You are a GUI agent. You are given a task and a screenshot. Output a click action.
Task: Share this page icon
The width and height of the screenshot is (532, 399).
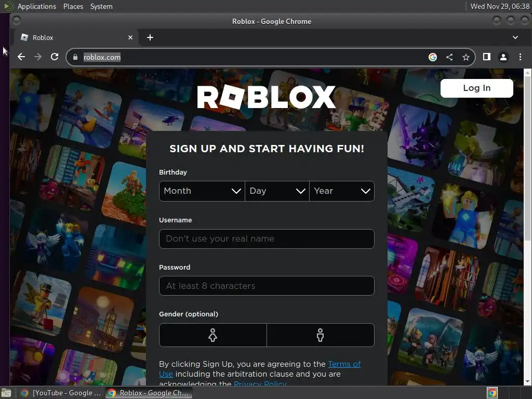click(449, 57)
